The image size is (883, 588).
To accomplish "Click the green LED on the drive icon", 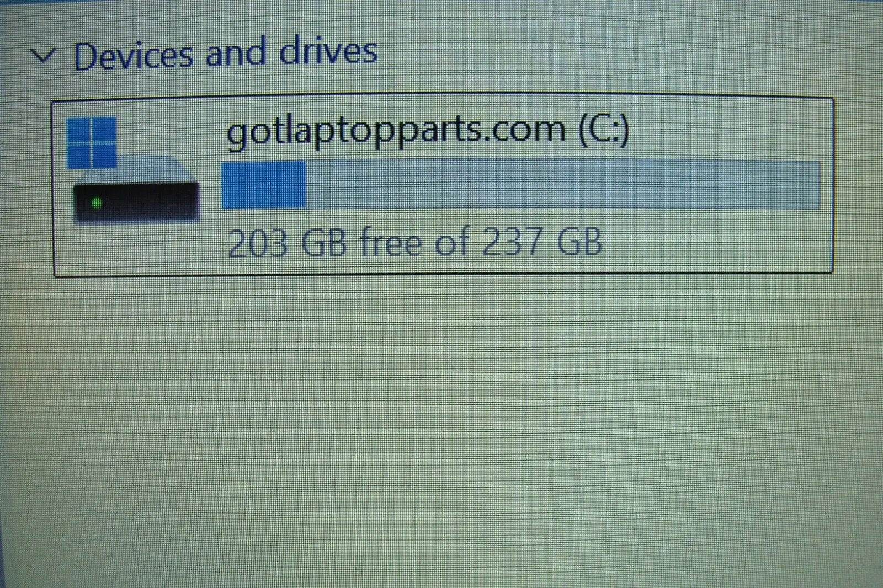I will pos(97,204).
